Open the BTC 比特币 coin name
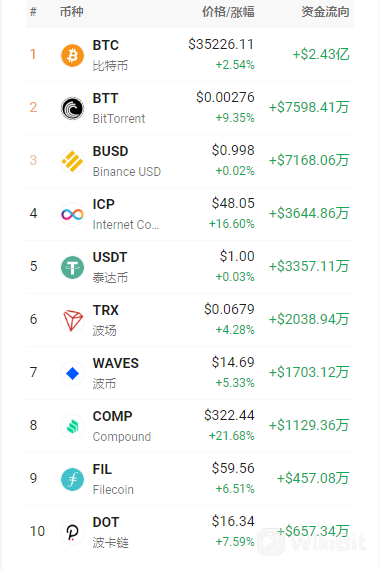The height and width of the screenshot is (570, 379). click(110, 55)
